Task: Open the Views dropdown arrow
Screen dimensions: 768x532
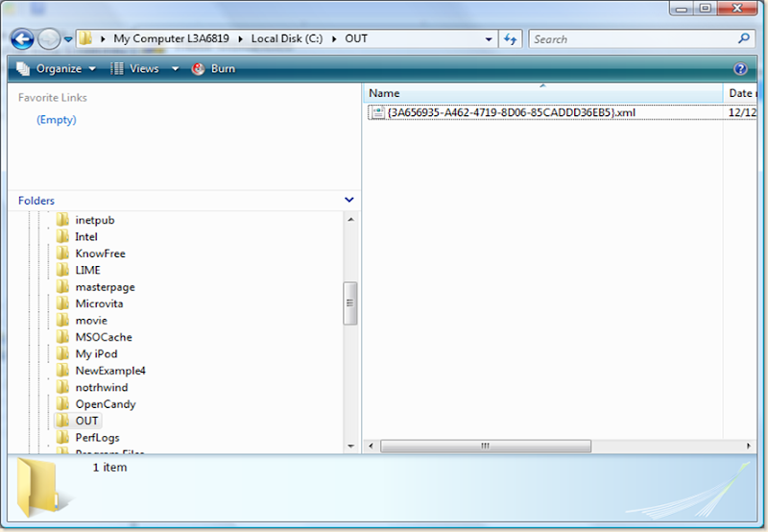Action: click(x=176, y=69)
